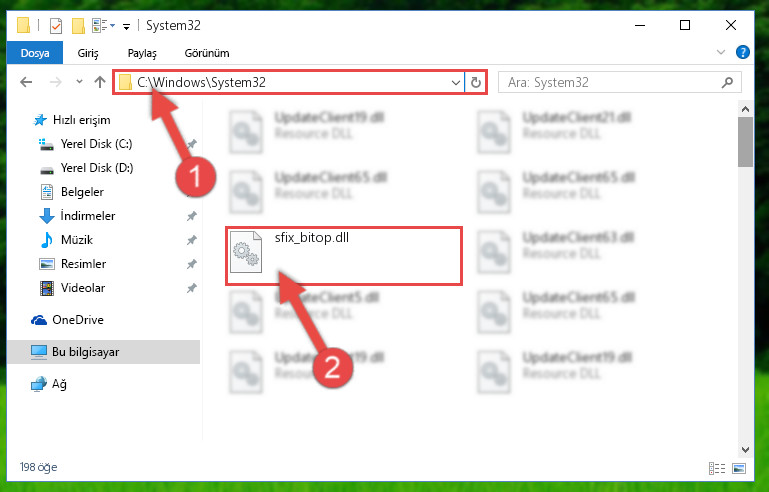Open the recent locations dropdown arrow
Viewport: 769px width, 492px height.
(79, 82)
